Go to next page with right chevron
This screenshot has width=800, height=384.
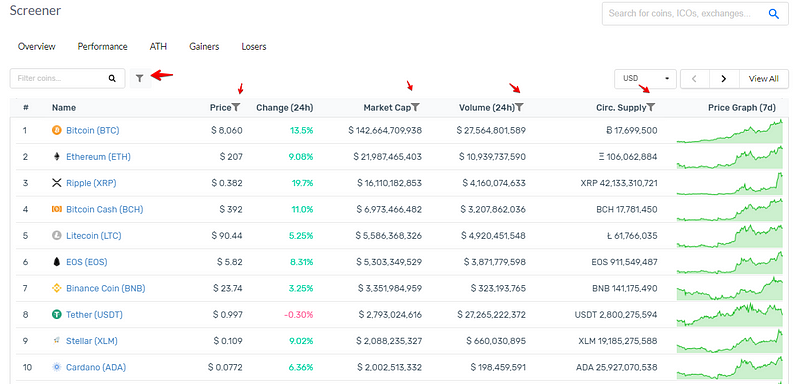[x=724, y=79]
